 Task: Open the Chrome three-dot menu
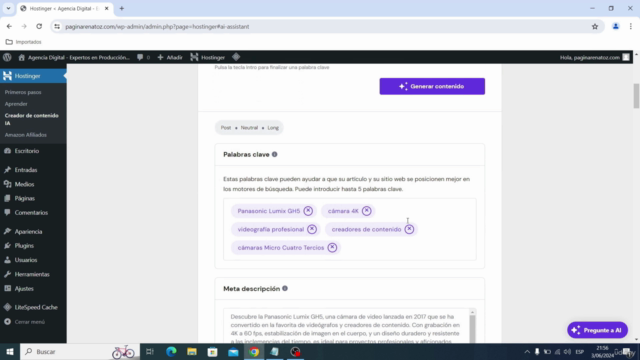pyautogui.click(x=631, y=27)
